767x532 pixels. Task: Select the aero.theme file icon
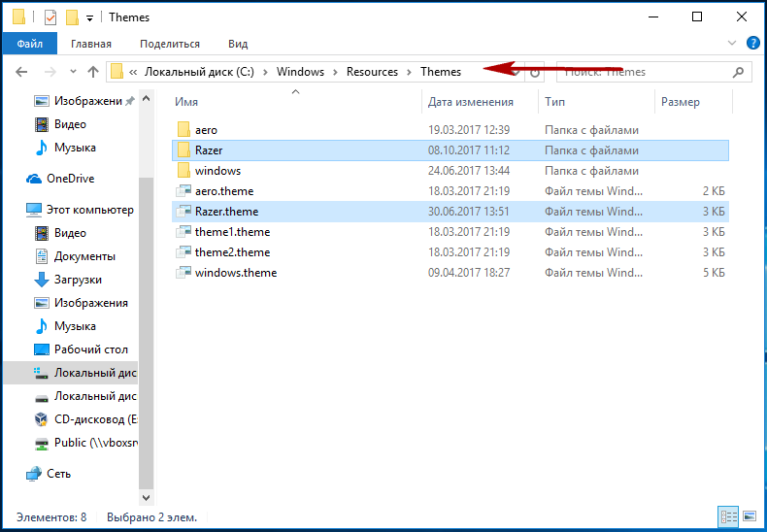point(183,191)
